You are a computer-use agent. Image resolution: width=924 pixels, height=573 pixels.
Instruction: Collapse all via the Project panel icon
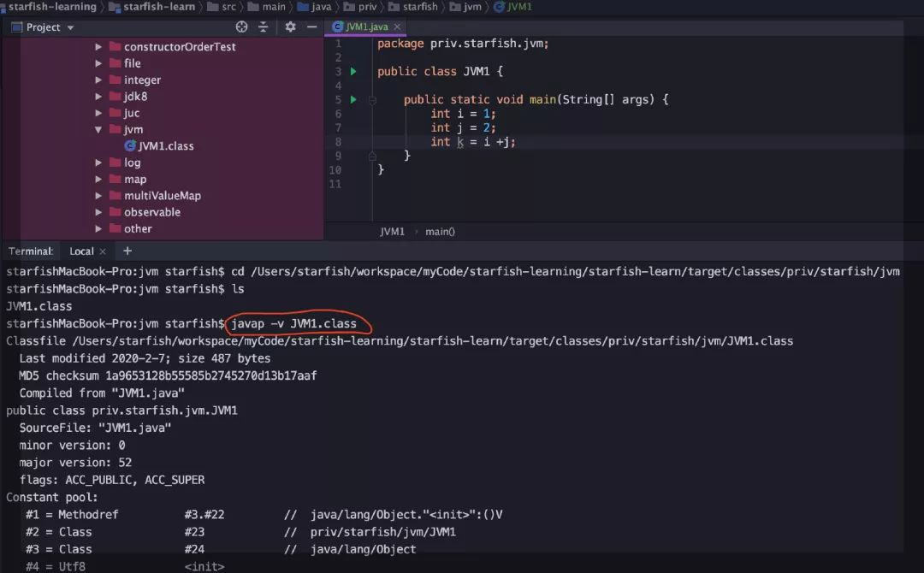[x=264, y=27]
